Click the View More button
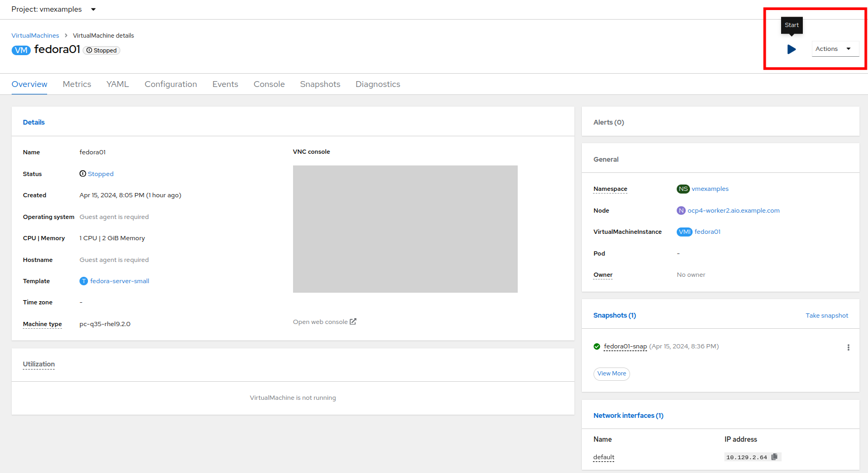This screenshot has height=473, width=868. pyautogui.click(x=612, y=374)
